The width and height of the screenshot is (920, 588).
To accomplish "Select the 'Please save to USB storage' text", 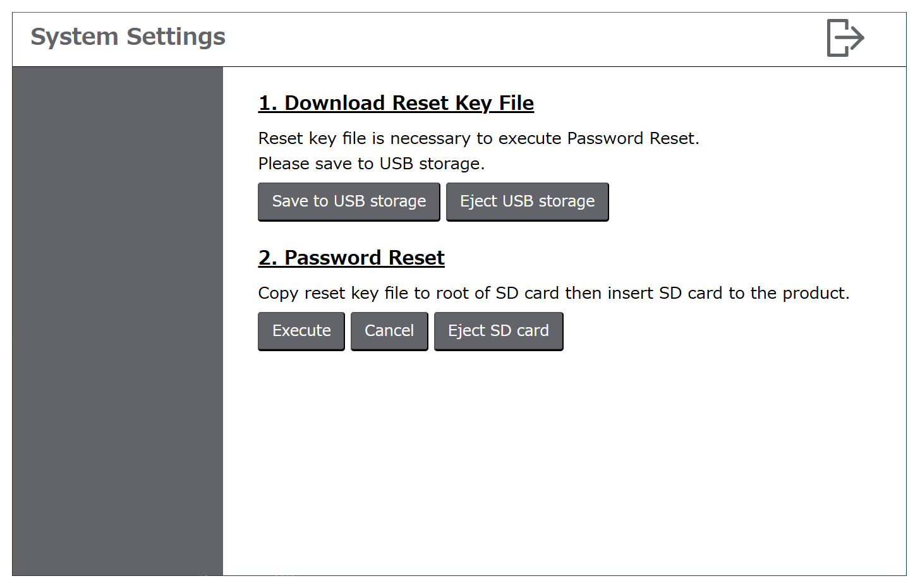I will pos(372,164).
